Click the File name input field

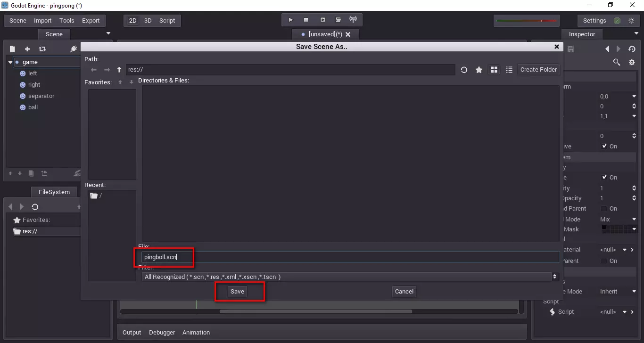[x=350, y=257]
